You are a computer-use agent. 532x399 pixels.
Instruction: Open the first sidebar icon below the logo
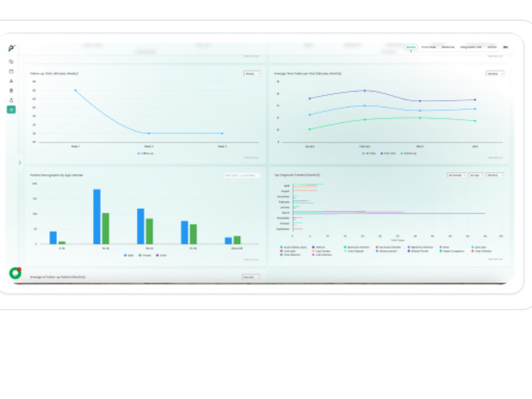click(11, 62)
